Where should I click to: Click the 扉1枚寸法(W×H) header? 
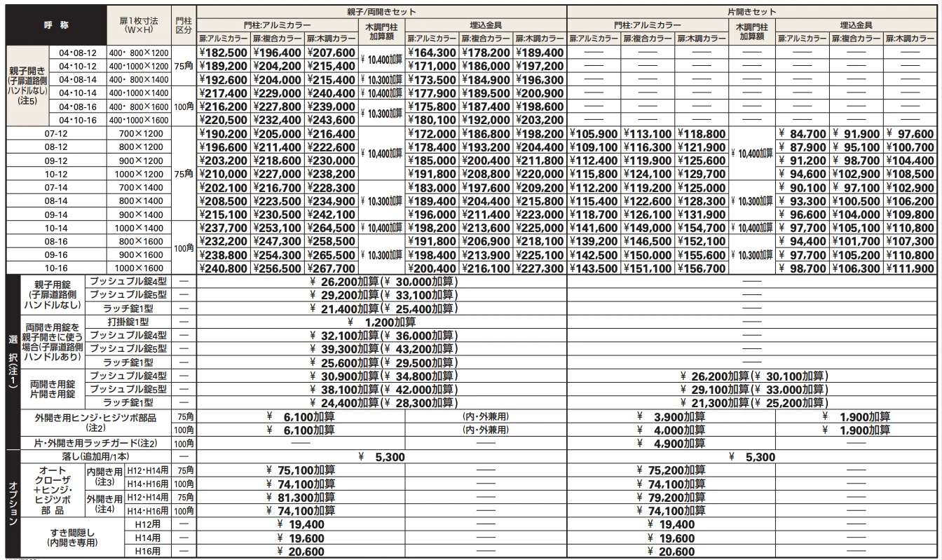(139, 25)
